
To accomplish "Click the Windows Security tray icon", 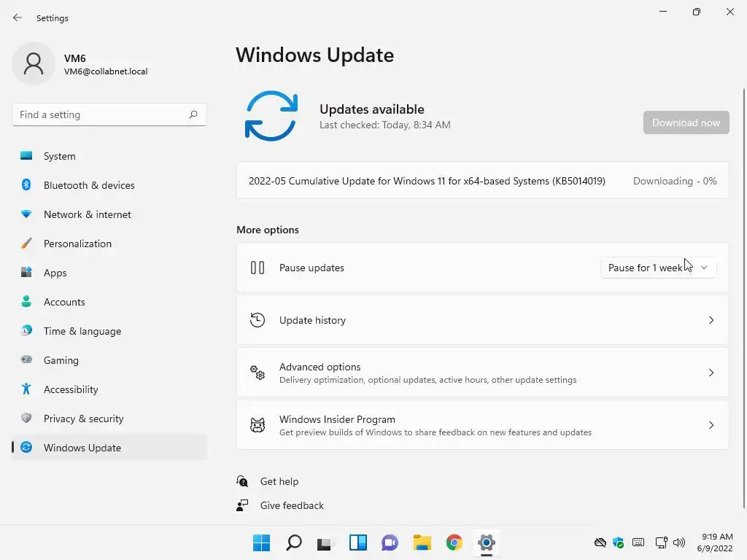I will [619, 542].
